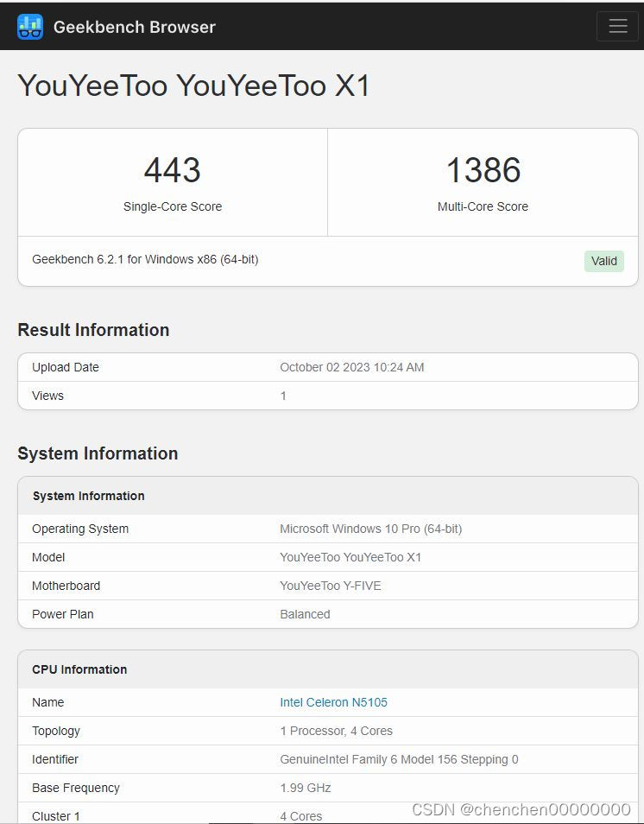Select the 1386 multi-core score value

click(483, 170)
